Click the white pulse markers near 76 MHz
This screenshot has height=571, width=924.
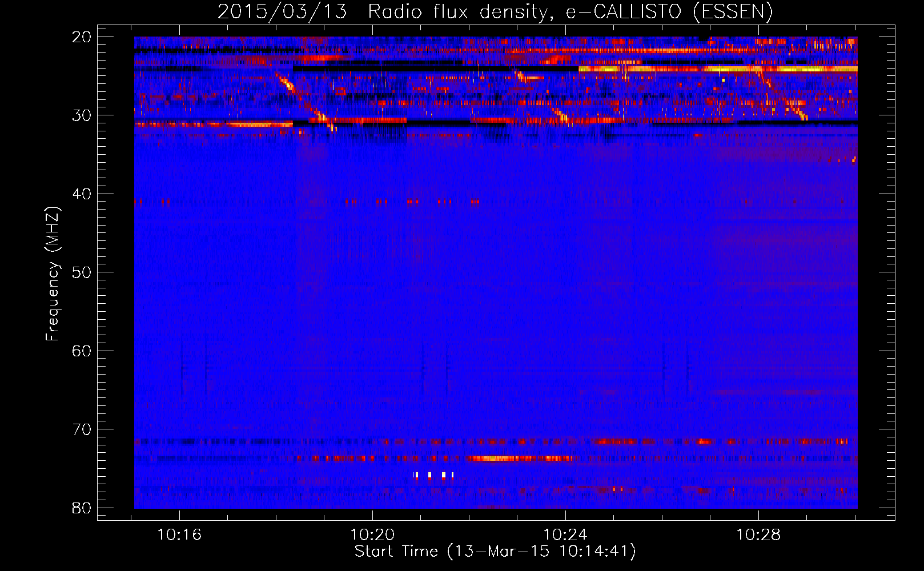pyautogui.click(x=433, y=475)
